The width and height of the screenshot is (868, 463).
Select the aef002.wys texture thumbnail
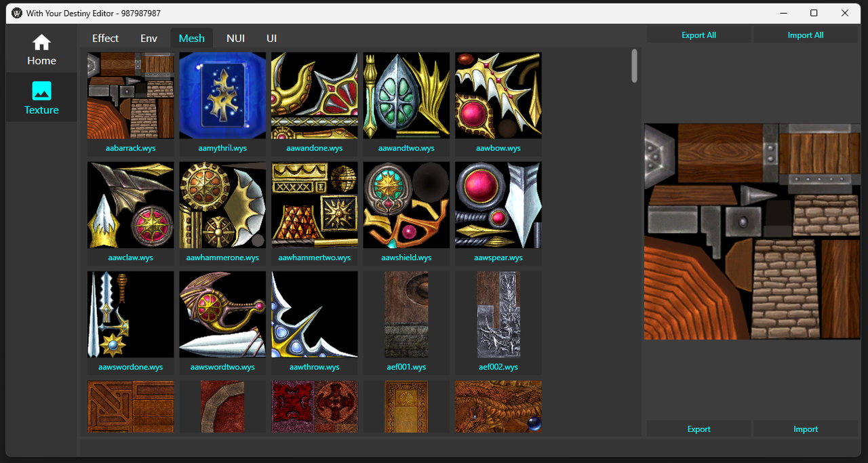point(498,315)
